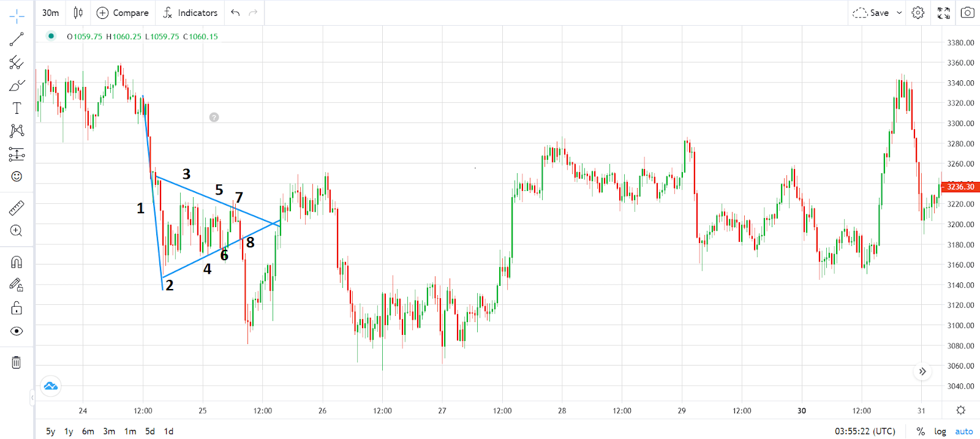The height and width of the screenshot is (439, 980).
Task: Select the pitchfork drawing tool
Action: pos(17,62)
